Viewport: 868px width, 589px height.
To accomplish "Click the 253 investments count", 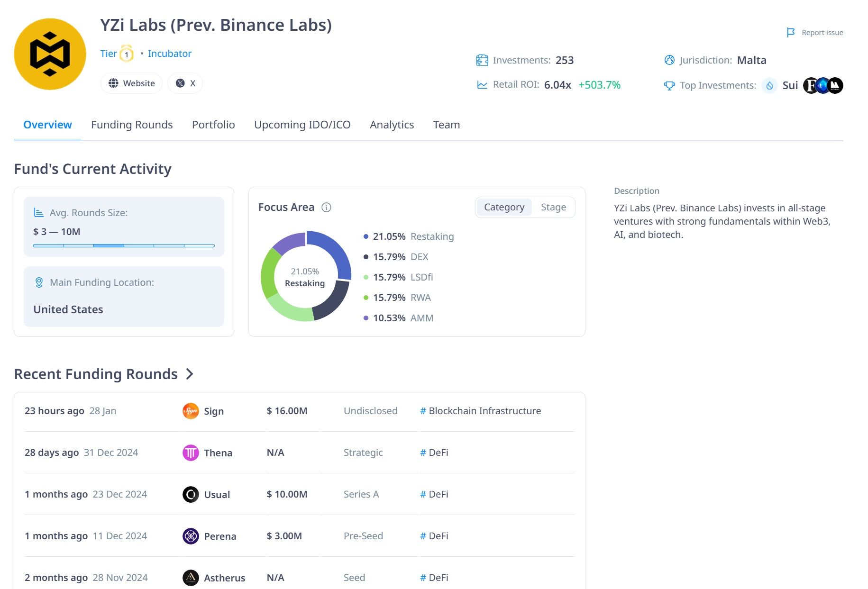I will coord(565,60).
